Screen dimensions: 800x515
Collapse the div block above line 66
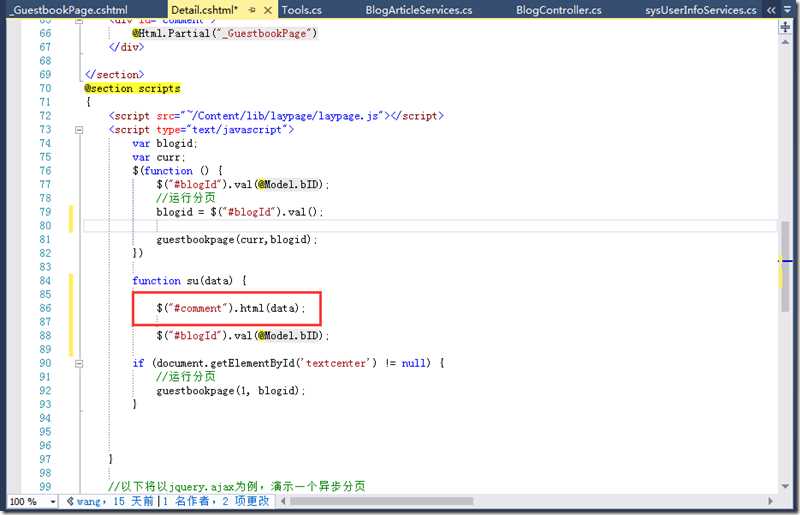[79, 21]
